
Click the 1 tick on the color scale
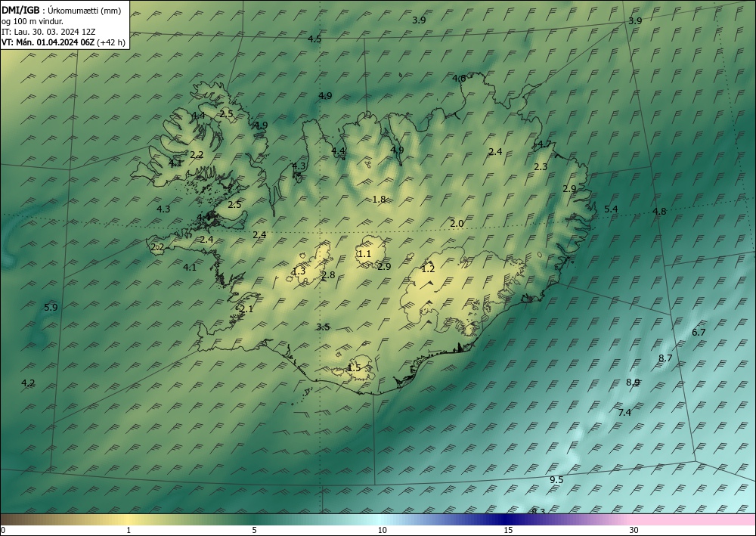click(129, 530)
